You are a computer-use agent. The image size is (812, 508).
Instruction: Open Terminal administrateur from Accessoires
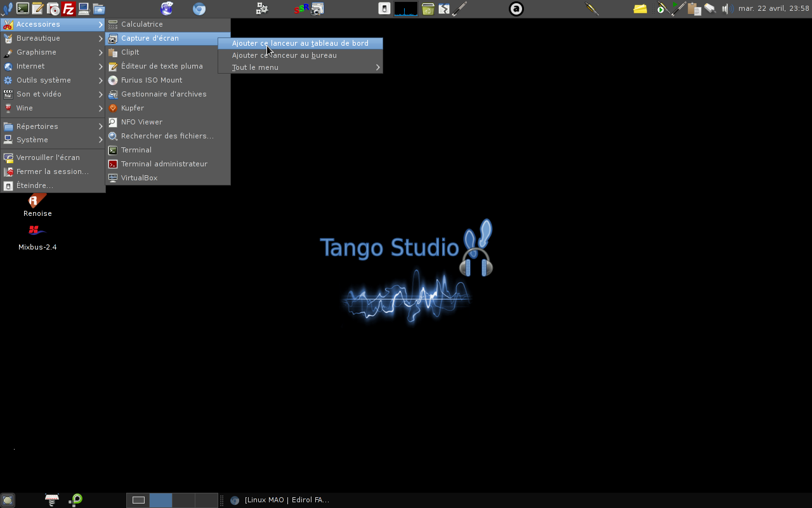164,164
